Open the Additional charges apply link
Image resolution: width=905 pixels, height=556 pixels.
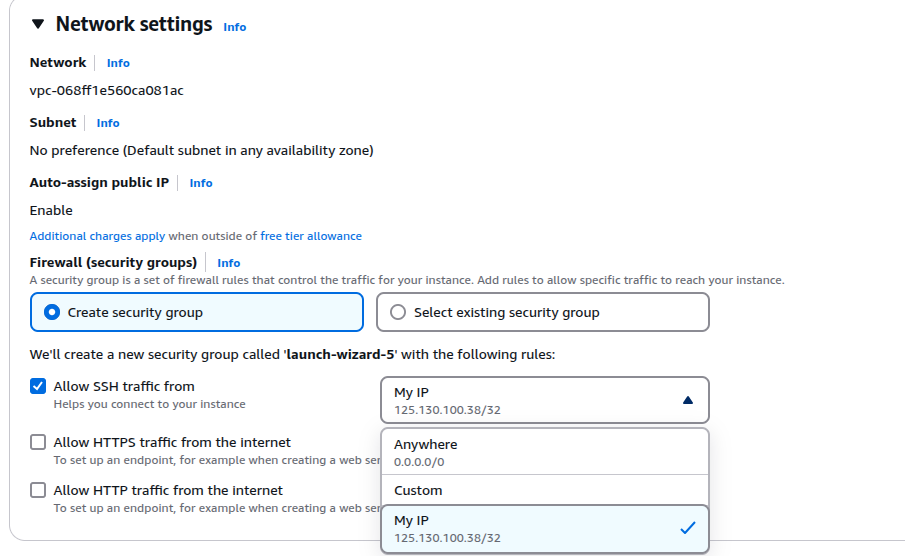(x=97, y=236)
